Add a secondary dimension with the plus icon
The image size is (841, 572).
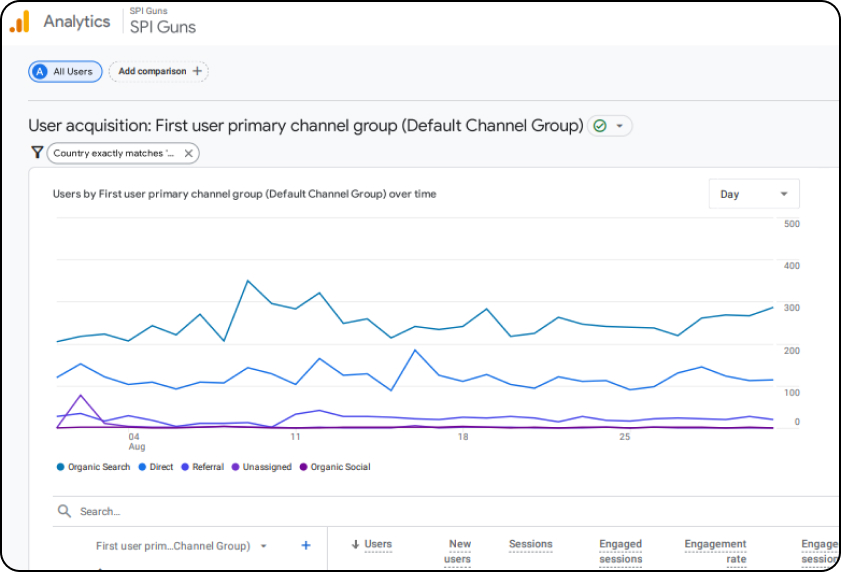306,545
